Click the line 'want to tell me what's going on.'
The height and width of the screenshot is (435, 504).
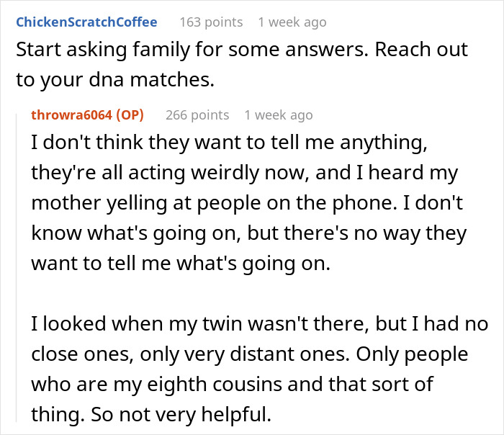pyautogui.click(x=180, y=264)
